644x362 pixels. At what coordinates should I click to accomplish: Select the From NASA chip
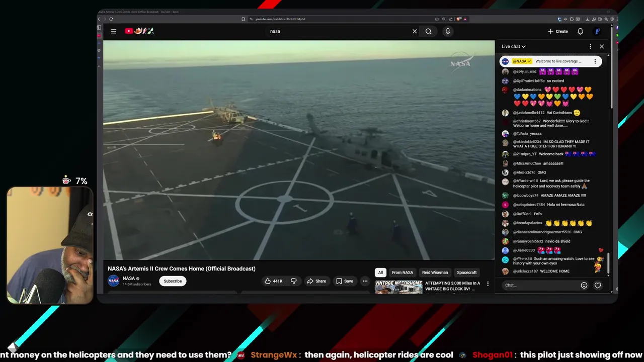tap(403, 273)
